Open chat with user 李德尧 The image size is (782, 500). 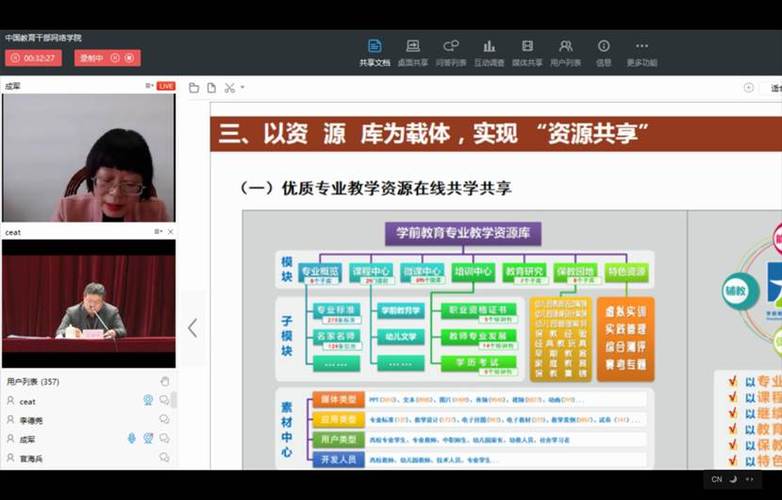(x=164, y=419)
